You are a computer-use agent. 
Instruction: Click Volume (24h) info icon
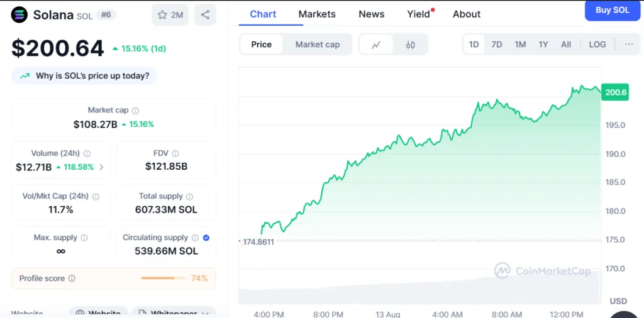tap(87, 153)
